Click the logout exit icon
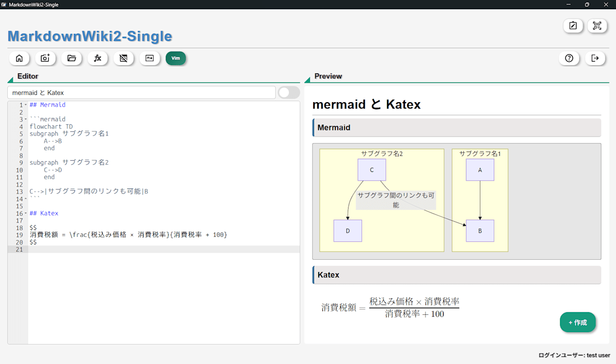This screenshot has width=616, height=364. 595,58
